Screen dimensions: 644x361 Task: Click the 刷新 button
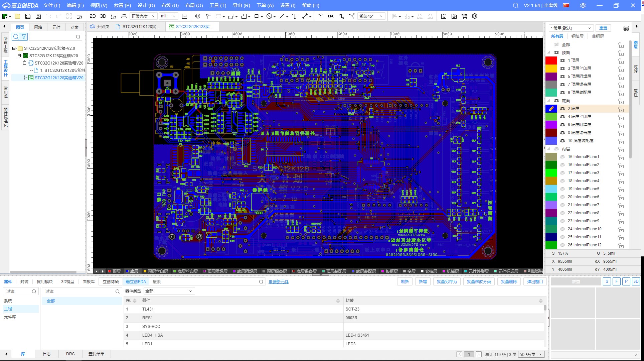(x=405, y=281)
